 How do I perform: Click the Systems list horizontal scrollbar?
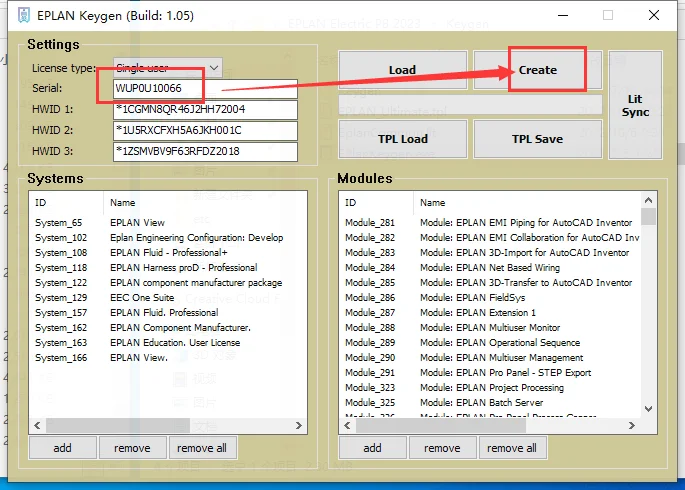click(150, 425)
